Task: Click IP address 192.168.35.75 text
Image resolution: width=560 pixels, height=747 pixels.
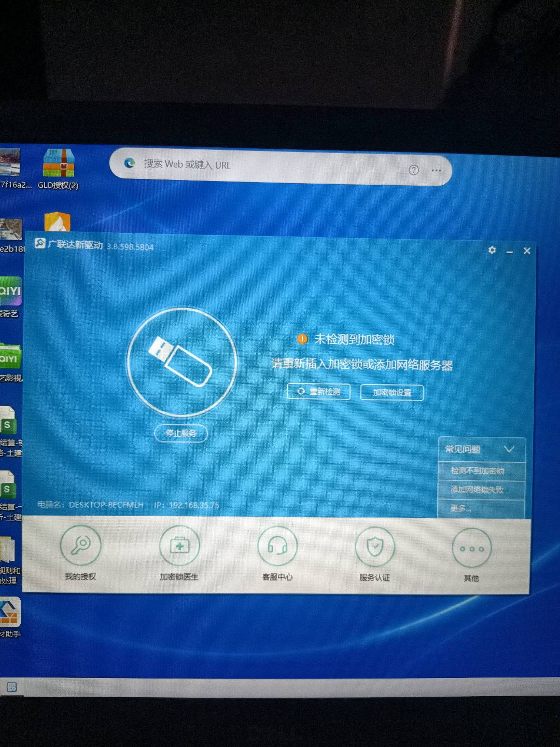Action: pos(194,505)
